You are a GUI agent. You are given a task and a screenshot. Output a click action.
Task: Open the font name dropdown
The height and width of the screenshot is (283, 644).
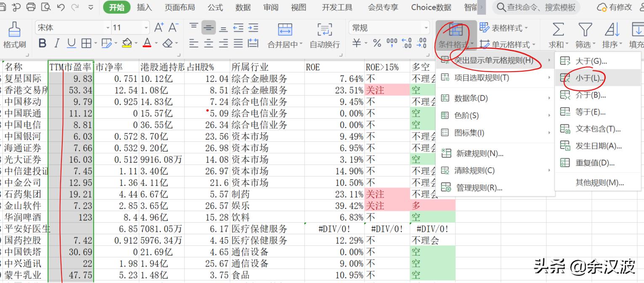106,27
